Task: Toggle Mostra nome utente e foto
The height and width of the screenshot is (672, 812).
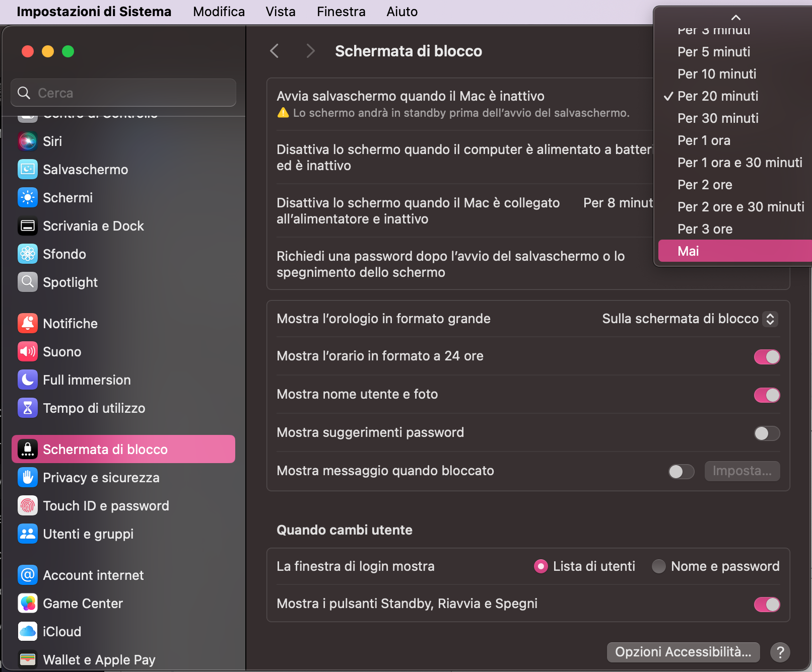Action: click(767, 395)
